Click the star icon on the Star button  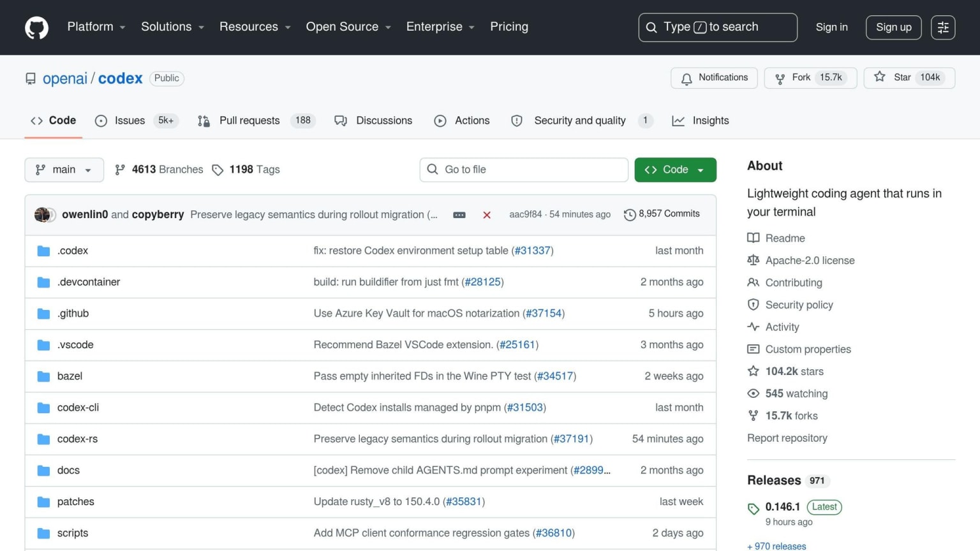coord(880,77)
